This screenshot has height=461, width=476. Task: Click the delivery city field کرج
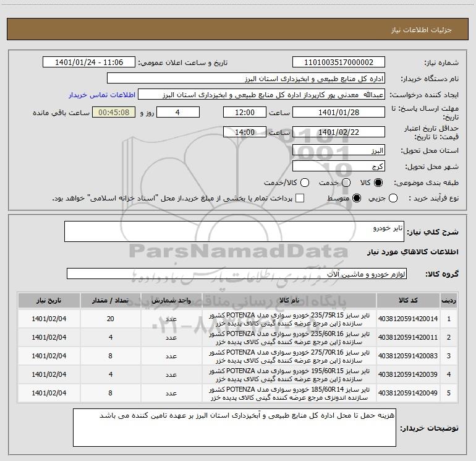click(x=339, y=166)
